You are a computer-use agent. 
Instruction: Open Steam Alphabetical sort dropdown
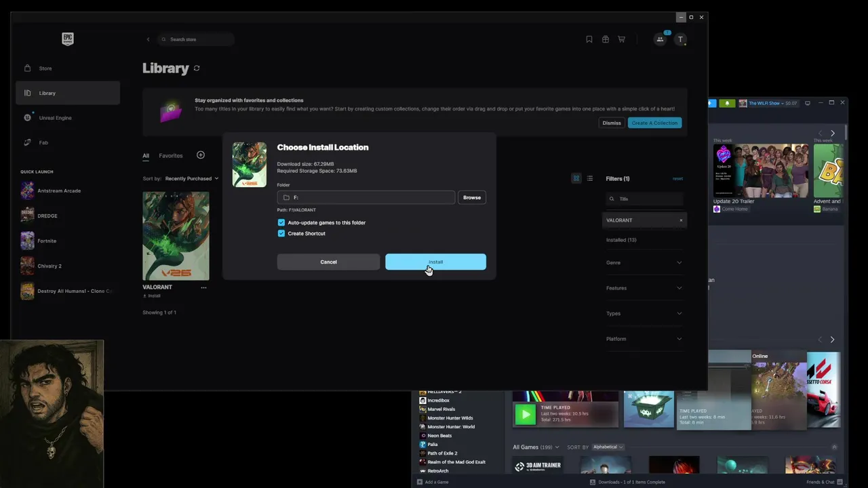click(608, 447)
